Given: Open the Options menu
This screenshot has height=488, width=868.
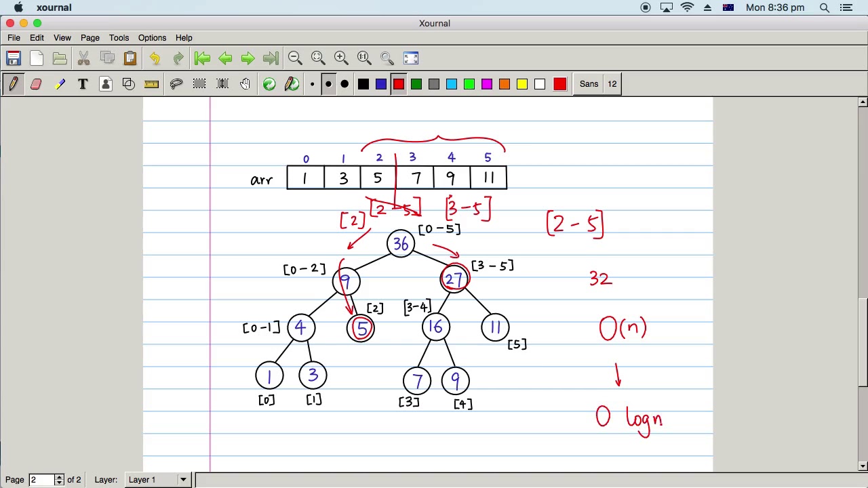Looking at the screenshot, I should tap(152, 38).
